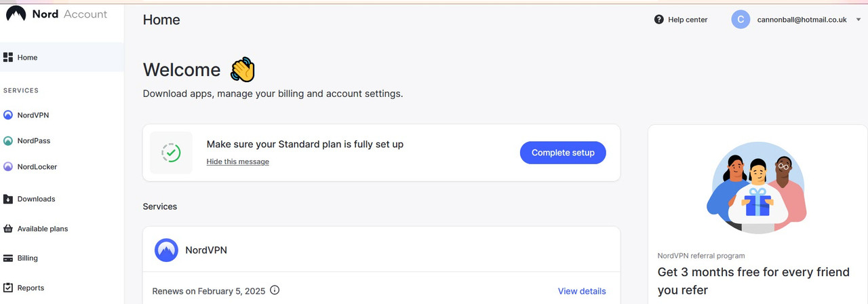This screenshot has width=868, height=304.
Task: Select the Home menu item
Action: (x=27, y=58)
